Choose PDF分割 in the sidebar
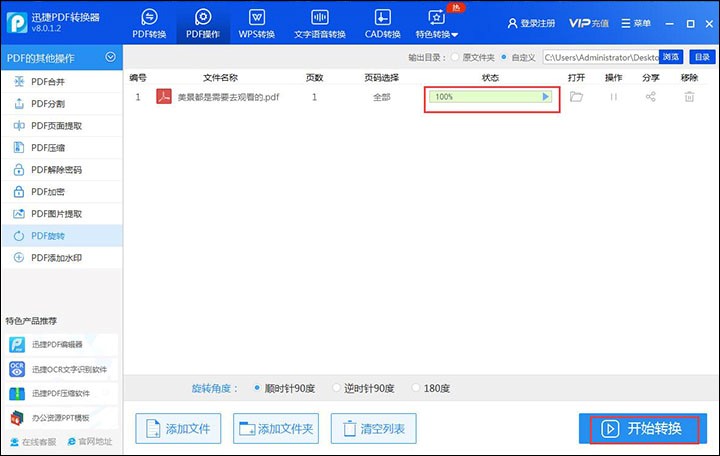 point(62,104)
